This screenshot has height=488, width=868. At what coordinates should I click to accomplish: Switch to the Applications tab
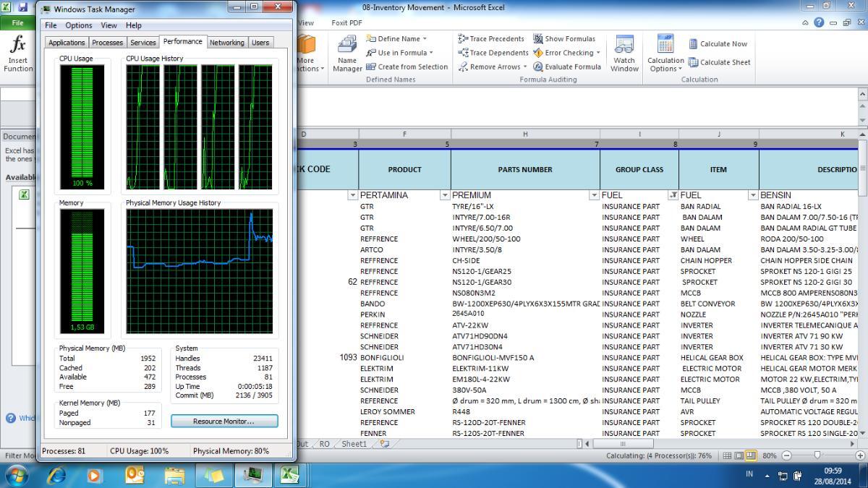(x=67, y=43)
